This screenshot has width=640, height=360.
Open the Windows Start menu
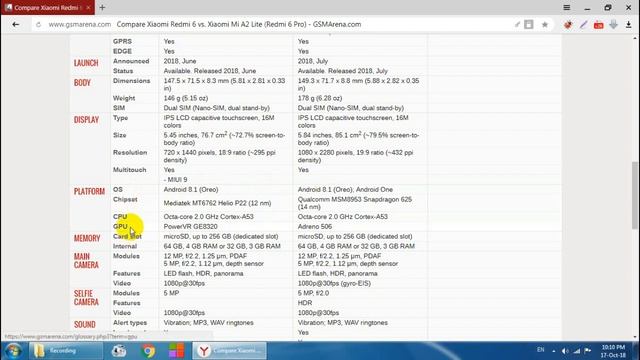(13, 351)
